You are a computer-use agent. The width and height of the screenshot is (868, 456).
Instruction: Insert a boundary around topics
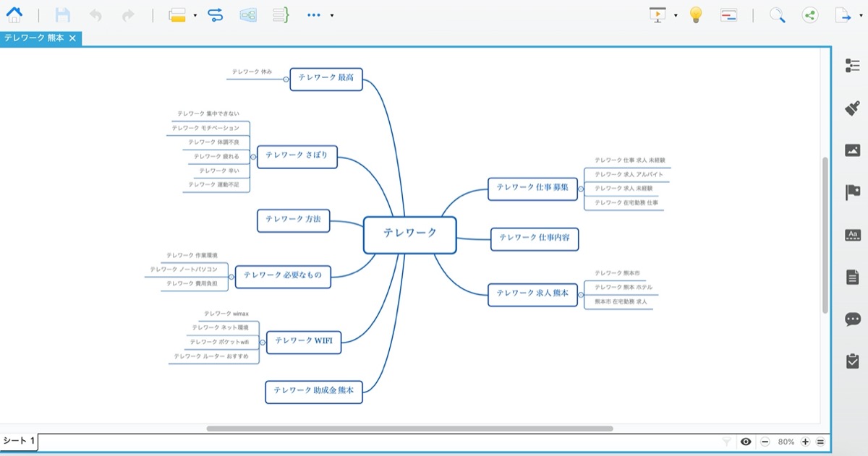(x=248, y=14)
